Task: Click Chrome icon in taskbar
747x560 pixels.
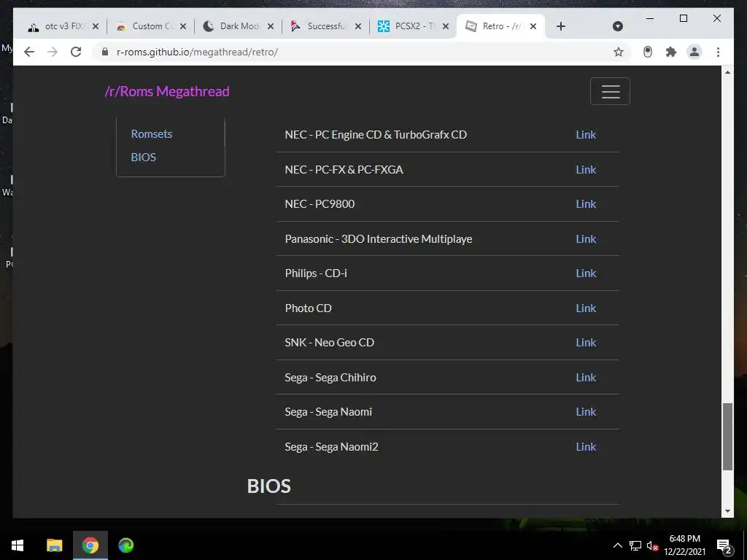Action: [90, 545]
